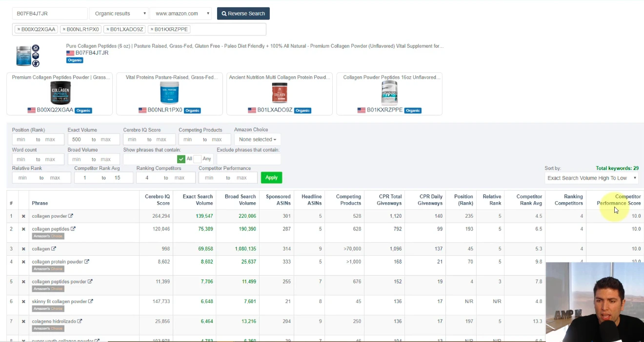Uncheck the "All" phrases checkbox
This screenshot has height=342, width=644.
click(x=181, y=158)
